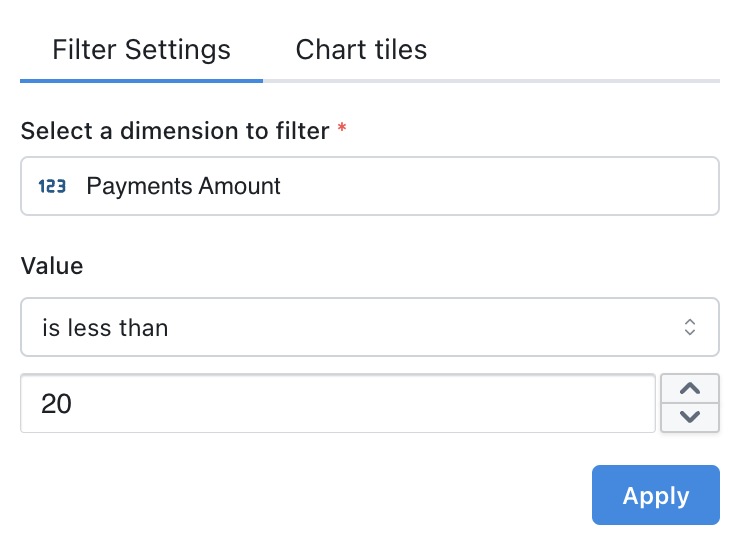Click the 'is less than' text in the select

(105, 327)
